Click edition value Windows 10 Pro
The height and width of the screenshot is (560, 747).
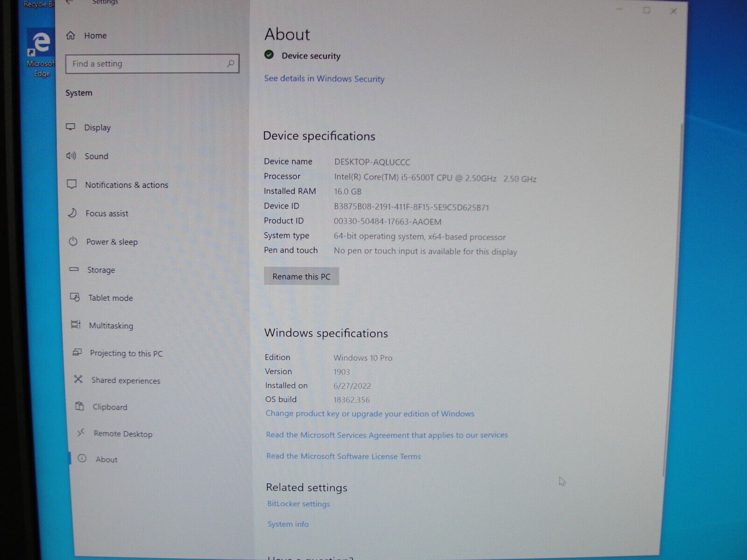click(363, 358)
